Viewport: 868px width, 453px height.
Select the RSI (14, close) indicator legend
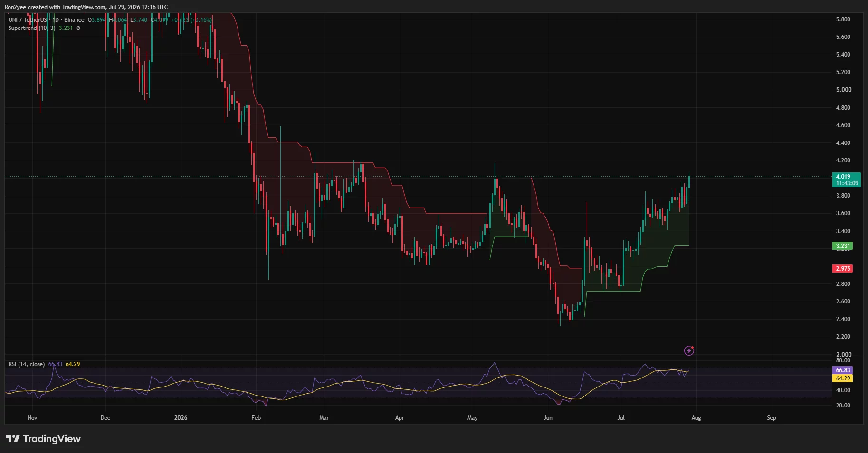(27, 364)
